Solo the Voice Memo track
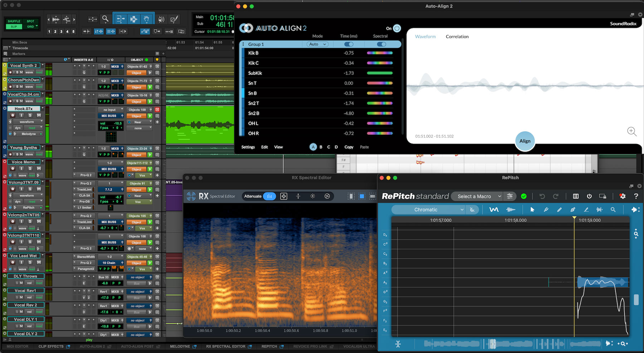The width and height of the screenshot is (644, 353). pyautogui.click(x=30, y=168)
